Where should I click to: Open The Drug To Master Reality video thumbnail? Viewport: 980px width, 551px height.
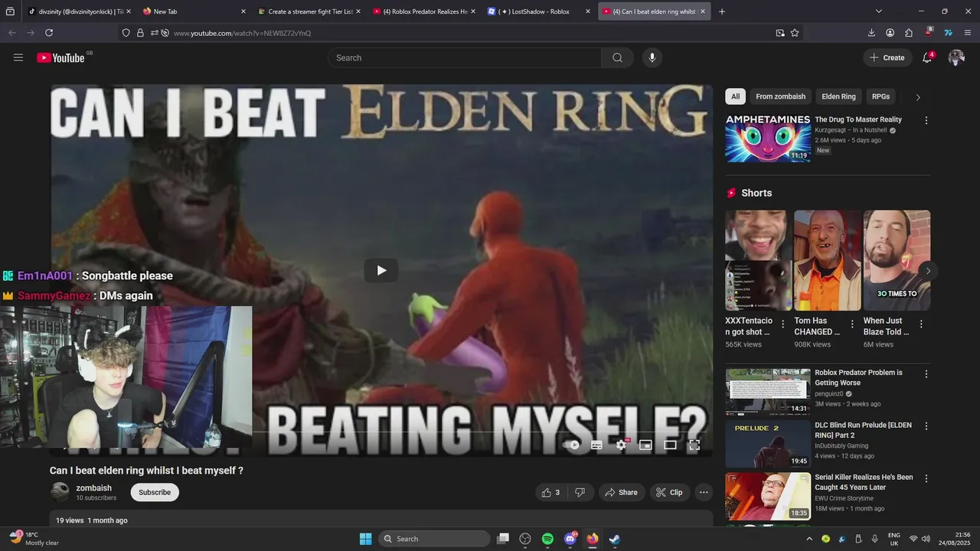(768, 139)
